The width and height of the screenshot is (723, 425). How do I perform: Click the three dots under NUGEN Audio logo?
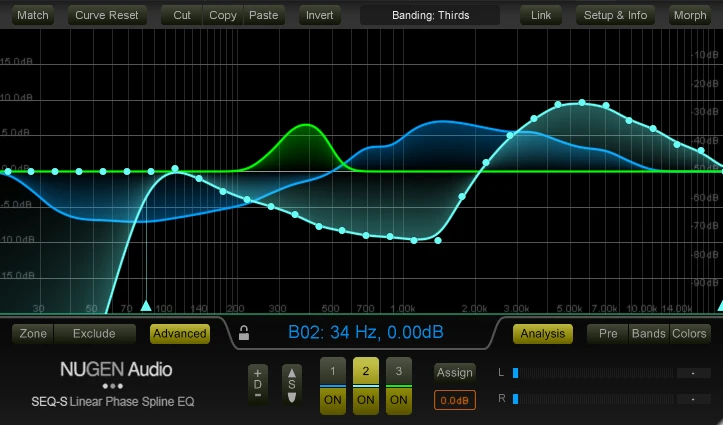(113, 386)
